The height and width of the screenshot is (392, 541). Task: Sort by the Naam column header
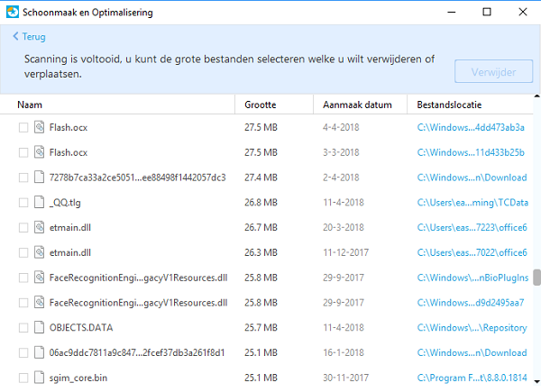coord(30,105)
